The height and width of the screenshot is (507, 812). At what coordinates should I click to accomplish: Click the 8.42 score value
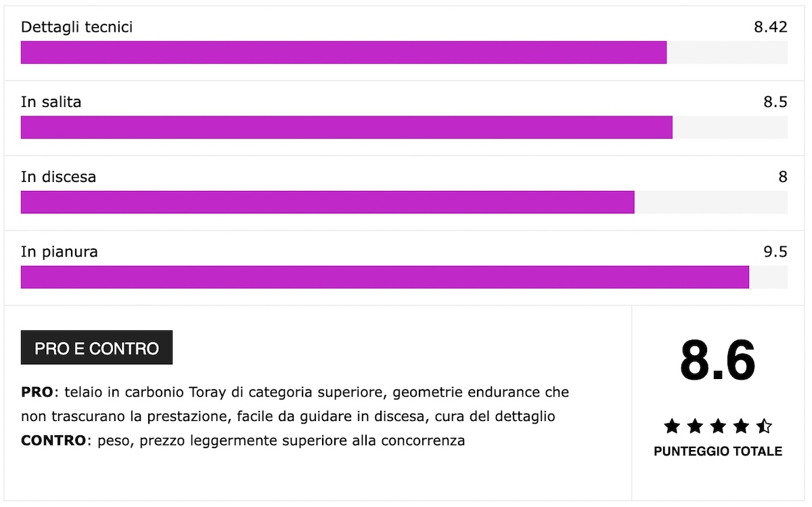click(x=771, y=27)
